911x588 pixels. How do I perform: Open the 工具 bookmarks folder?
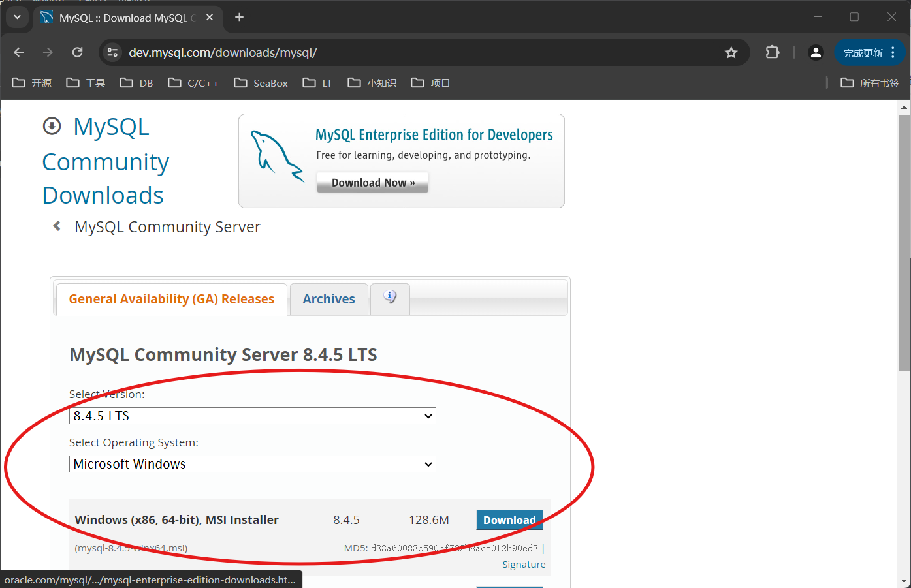tap(86, 83)
